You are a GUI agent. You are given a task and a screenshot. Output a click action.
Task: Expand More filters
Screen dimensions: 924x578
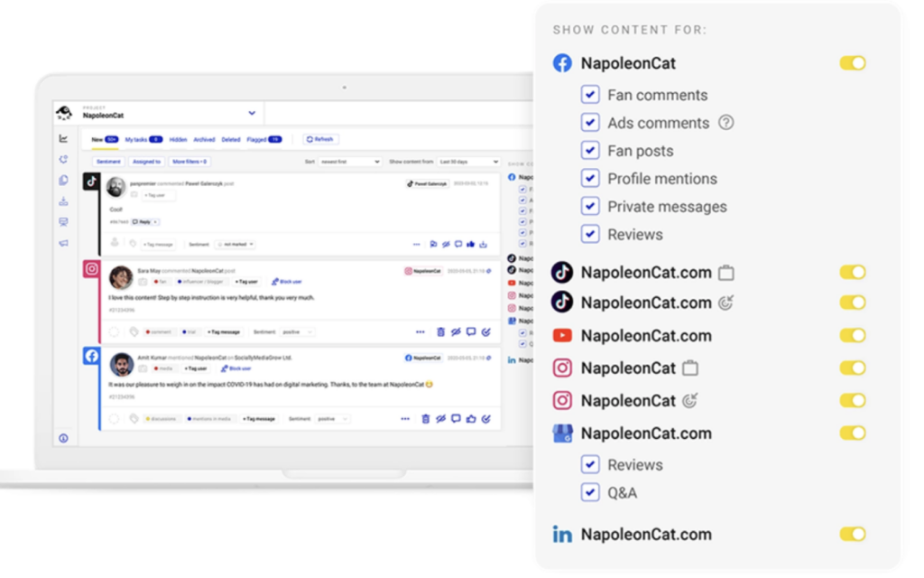pyautogui.click(x=189, y=162)
